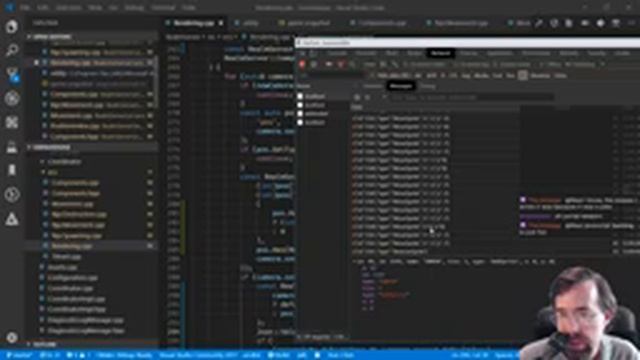Open the Debug view in activity bar

pos(12,98)
